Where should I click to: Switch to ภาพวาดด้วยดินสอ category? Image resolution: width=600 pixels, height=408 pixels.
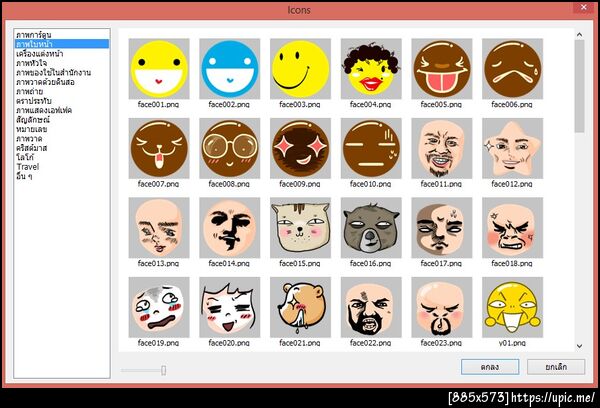[x=45, y=82]
